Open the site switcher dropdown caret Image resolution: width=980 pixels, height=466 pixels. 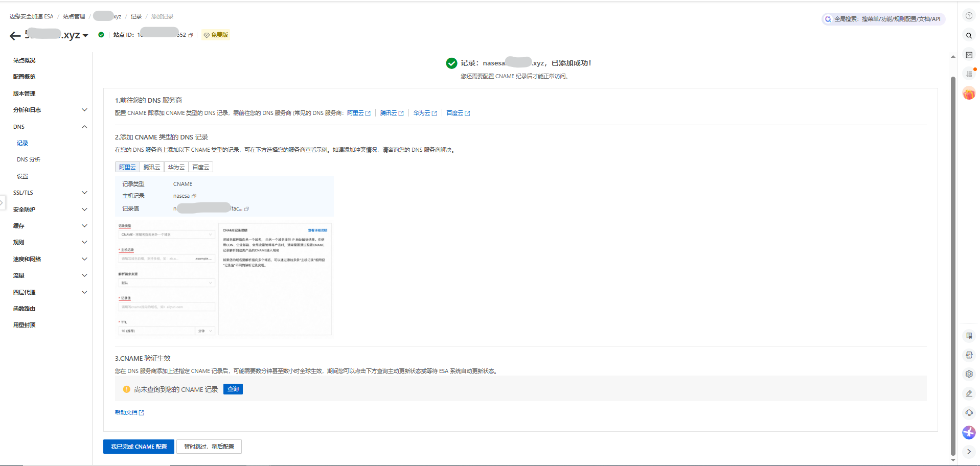pos(85,36)
